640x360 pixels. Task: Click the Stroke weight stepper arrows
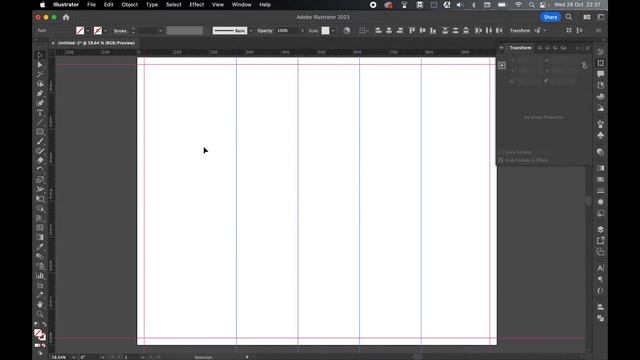pyautogui.click(x=133, y=31)
